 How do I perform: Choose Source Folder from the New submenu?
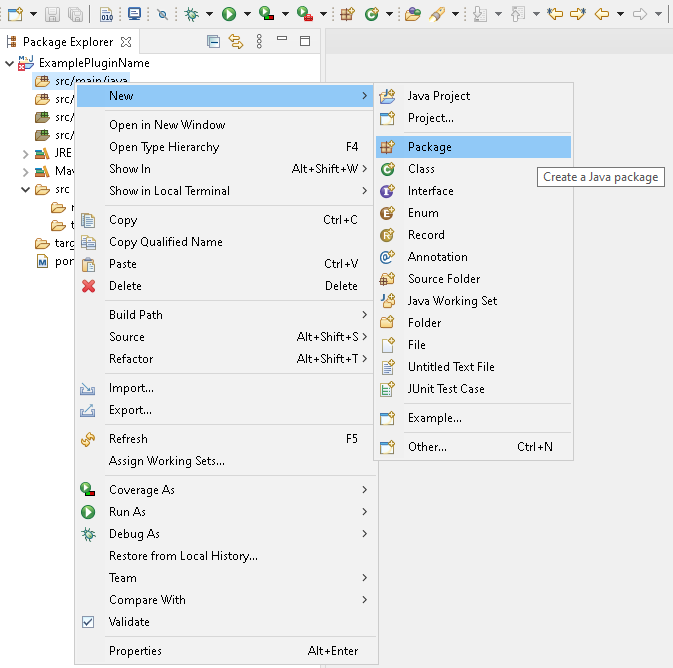(x=473, y=279)
